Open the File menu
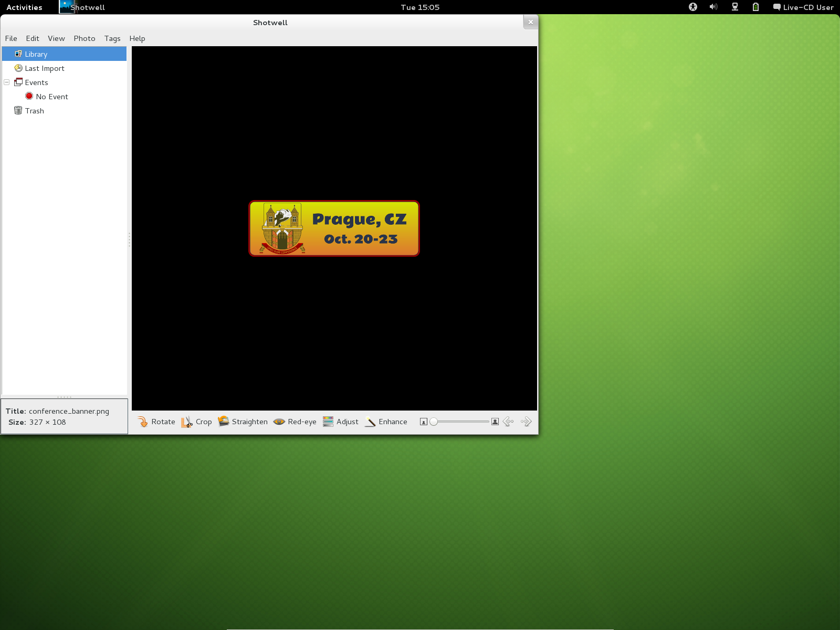This screenshot has width=840, height=630. click(x=11, y=38)
